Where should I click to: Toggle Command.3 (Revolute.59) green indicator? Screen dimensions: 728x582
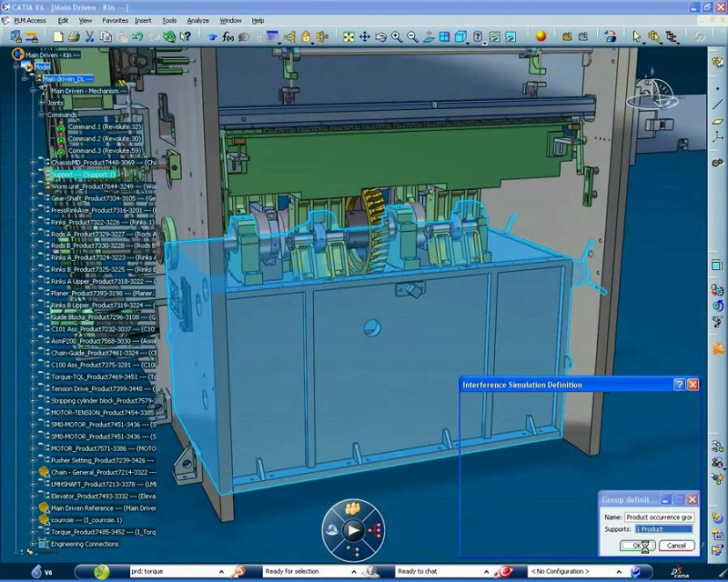(x=62, y=151)
